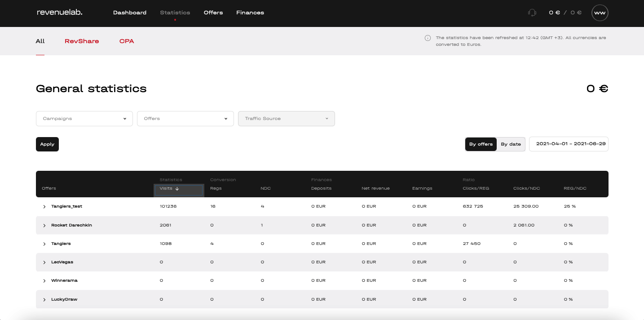Sort by the NDC column
This screenshot has width=644, height=320.
click(x=266, y=188)
